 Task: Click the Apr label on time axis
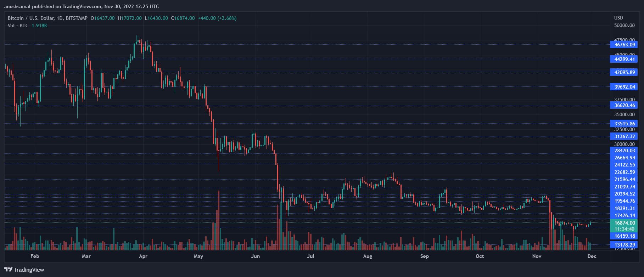click(143, 256)
